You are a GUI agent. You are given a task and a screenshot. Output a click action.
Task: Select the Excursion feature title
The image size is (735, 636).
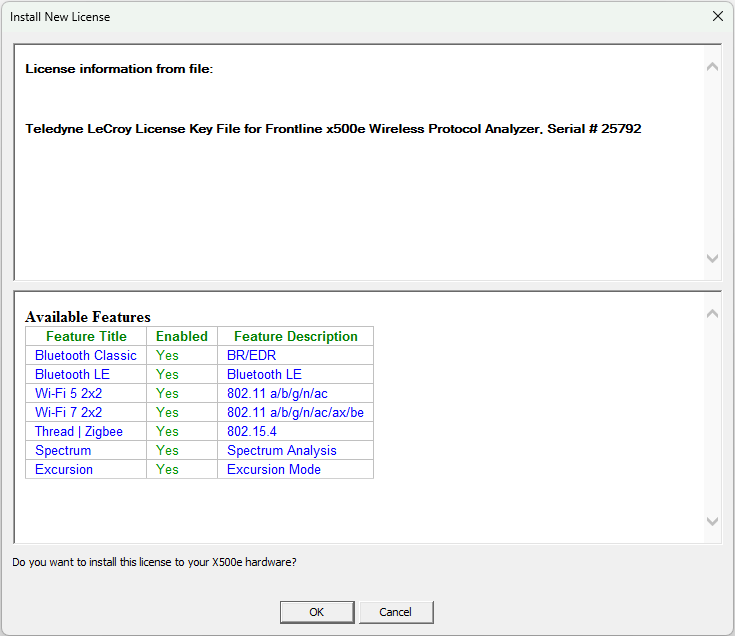pyautogui.click(x=64, y=469)
